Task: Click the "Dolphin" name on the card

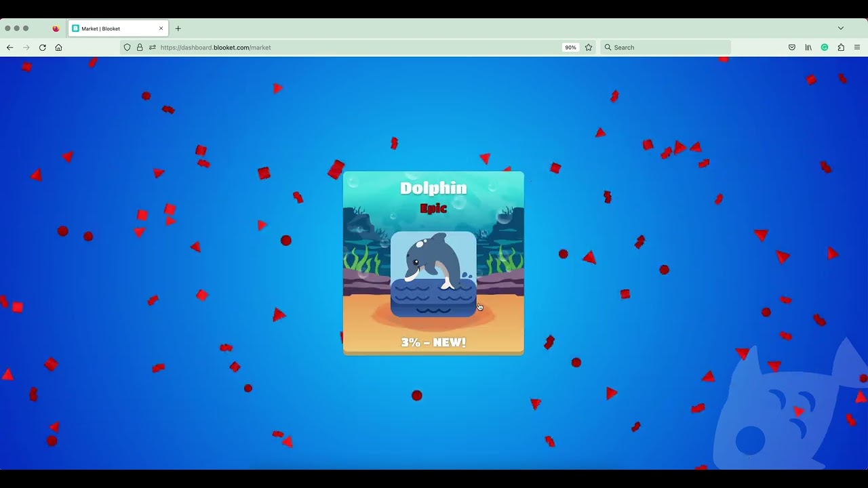Action: [433, 188]
